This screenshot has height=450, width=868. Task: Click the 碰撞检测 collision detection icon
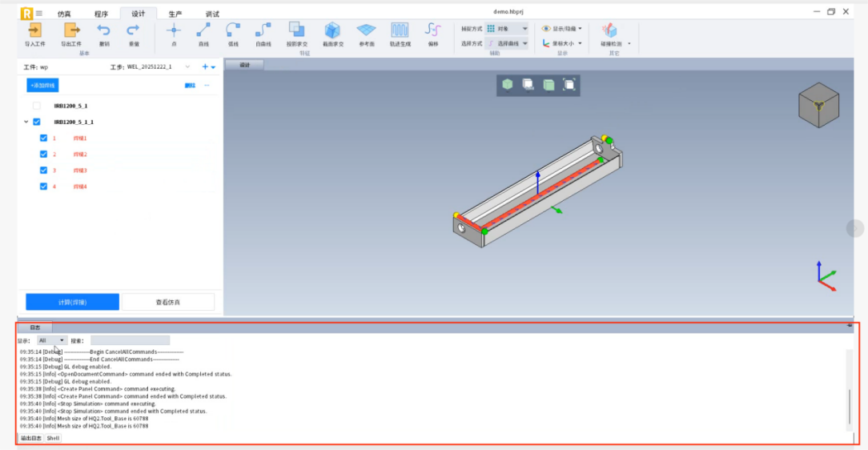coord(609,30)
